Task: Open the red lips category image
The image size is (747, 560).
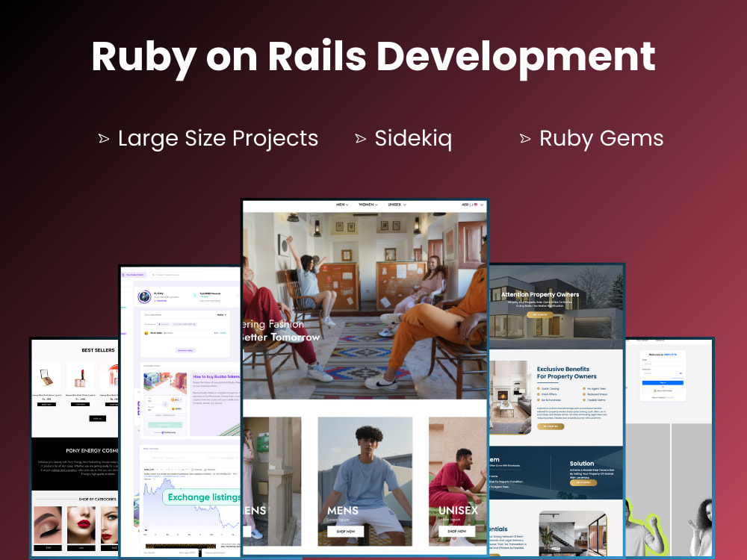Action: coord(81,525)
